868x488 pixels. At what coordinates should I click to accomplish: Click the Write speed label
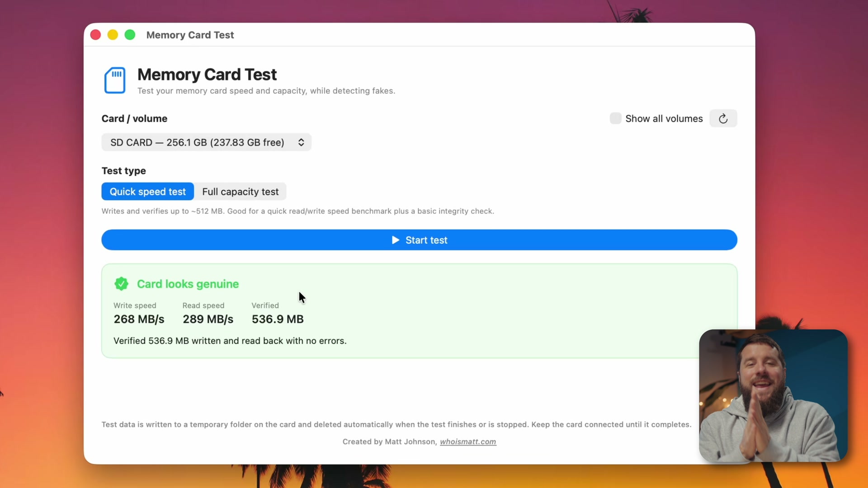tap(135, 305)
